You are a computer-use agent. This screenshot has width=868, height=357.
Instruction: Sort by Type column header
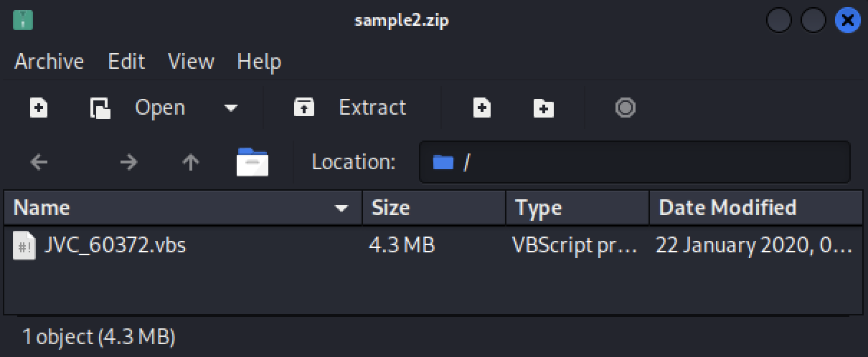pyautogui.click(x=577, y=208)
